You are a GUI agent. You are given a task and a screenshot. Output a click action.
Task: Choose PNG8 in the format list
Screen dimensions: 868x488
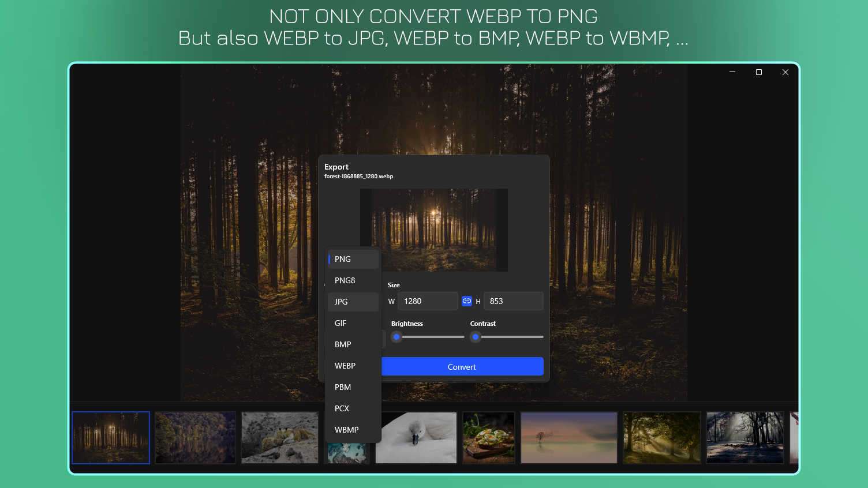[353, 280]
